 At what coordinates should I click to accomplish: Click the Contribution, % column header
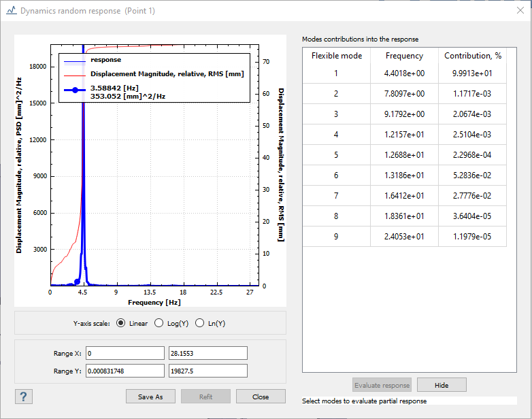click(472, 56)
